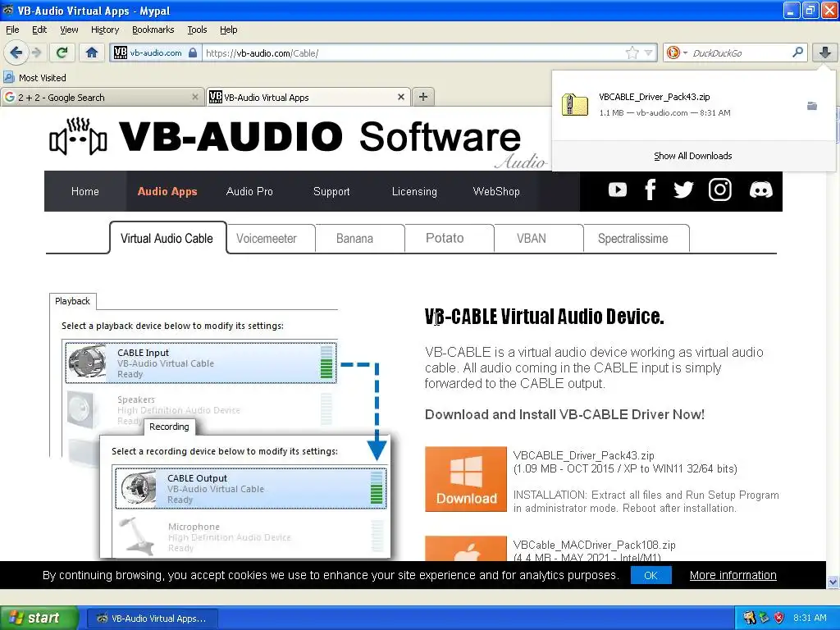Click the URL address field
This screenshot has height=630, width=840.
(x=413, y=52)
